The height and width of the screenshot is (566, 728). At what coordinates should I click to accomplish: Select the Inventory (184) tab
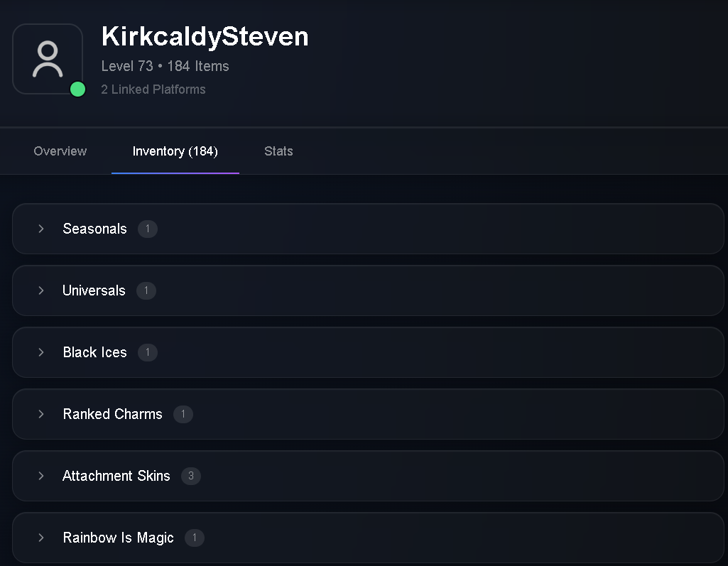175,151
